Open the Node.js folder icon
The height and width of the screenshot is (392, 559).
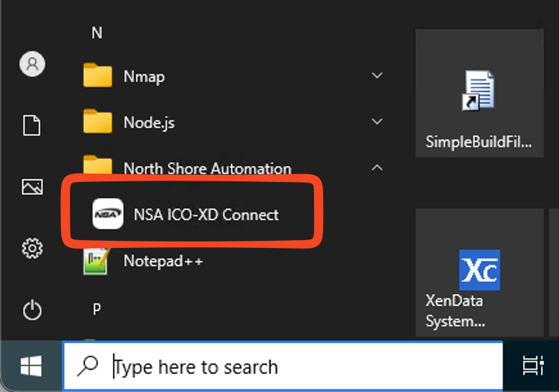pyautogui.click(x=97, y=121)
